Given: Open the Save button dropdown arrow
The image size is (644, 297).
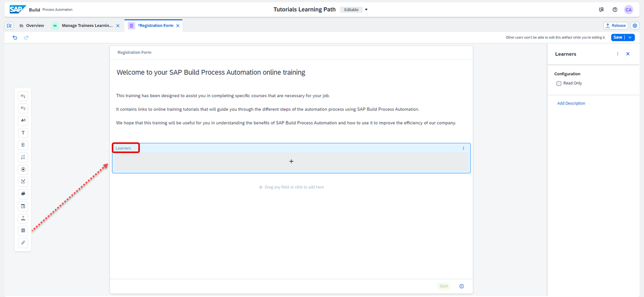Looking at the screenshot, I should [x=630, y=38].
